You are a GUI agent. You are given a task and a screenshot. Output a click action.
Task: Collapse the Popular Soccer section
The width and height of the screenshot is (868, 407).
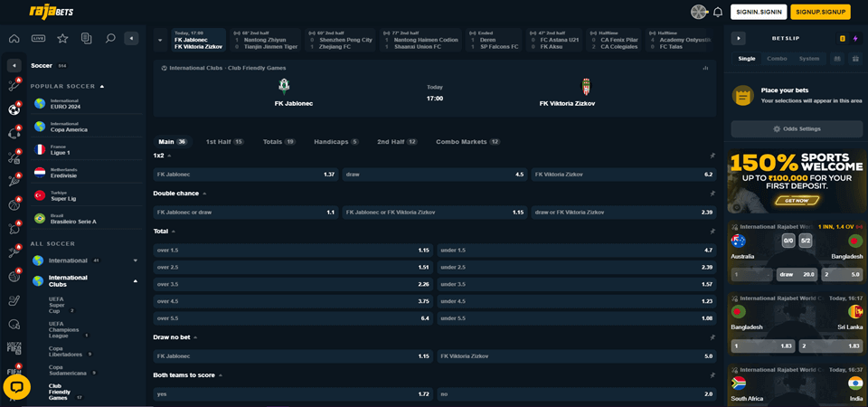click(102, 87)
